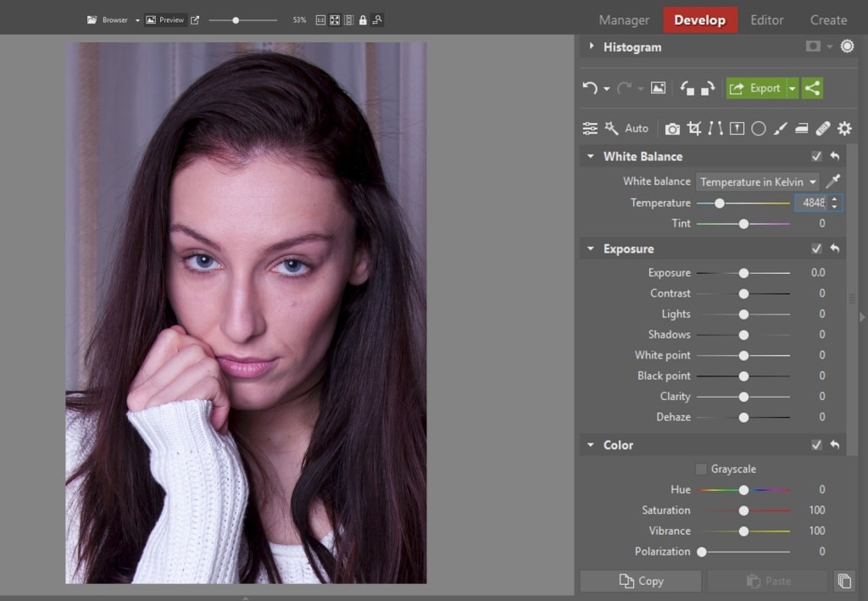The image size is (868, 601).
Task: Enable the Grayscale option
Action: [701, 469]
